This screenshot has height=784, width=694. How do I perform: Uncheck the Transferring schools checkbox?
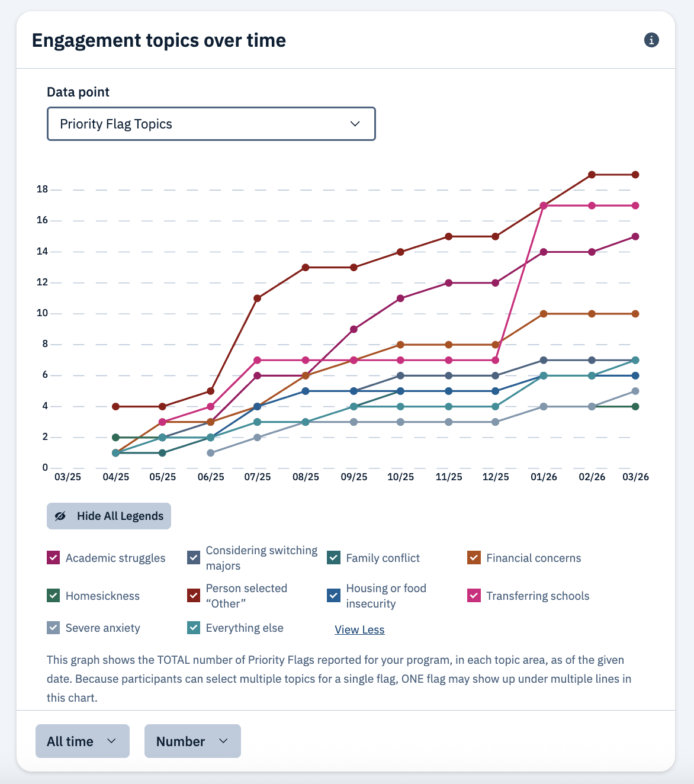474,596
